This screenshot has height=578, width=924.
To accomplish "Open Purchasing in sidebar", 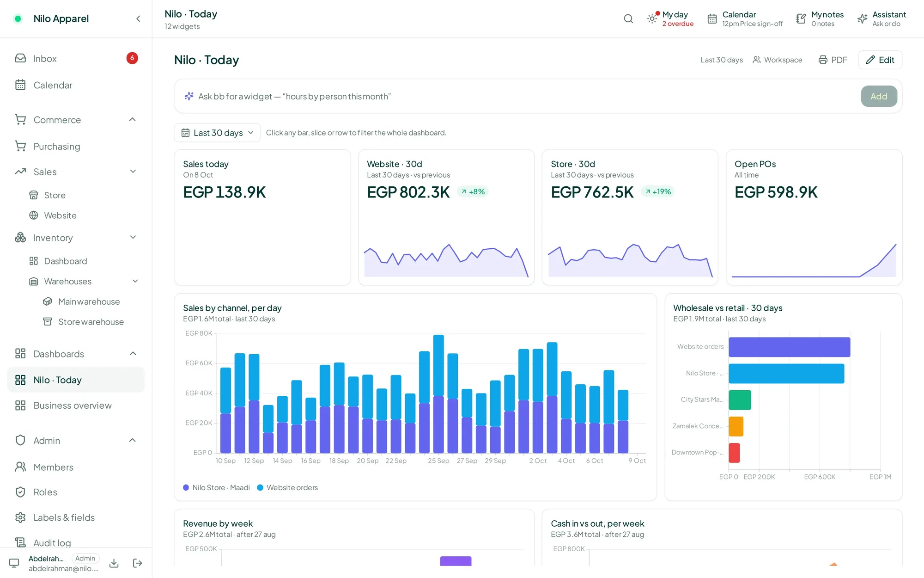I will click(x=76, y=146).
